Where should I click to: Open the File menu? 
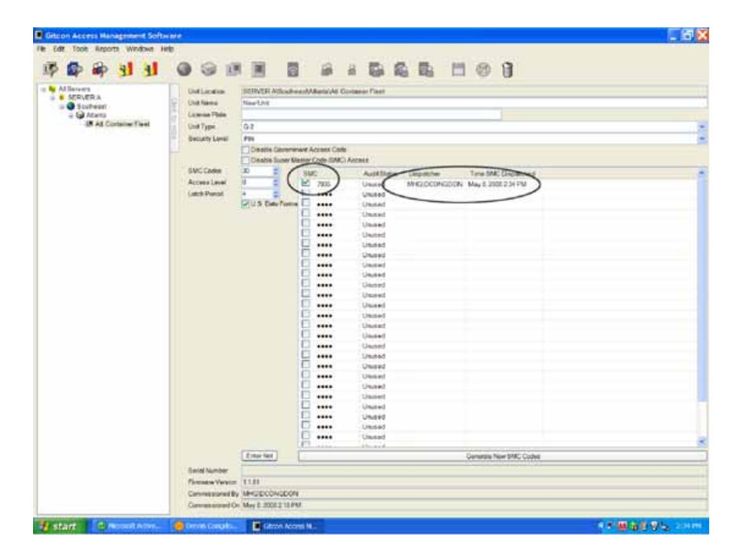point(41,48)
